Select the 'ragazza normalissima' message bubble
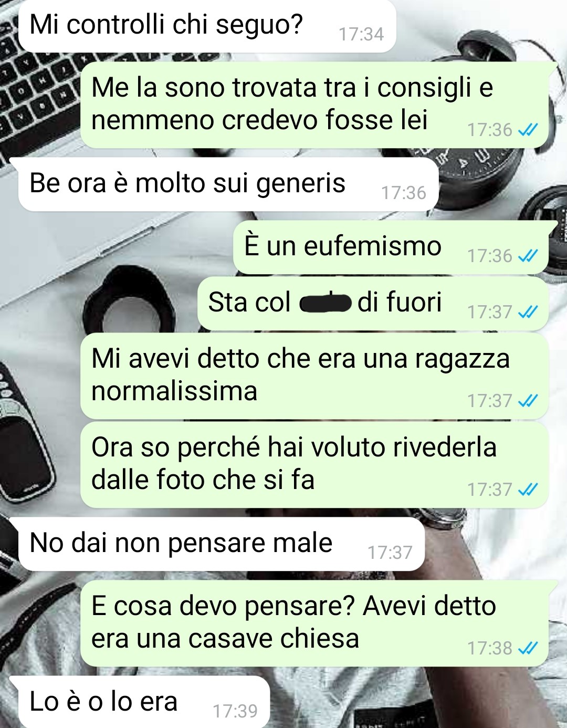 point(314,376)
